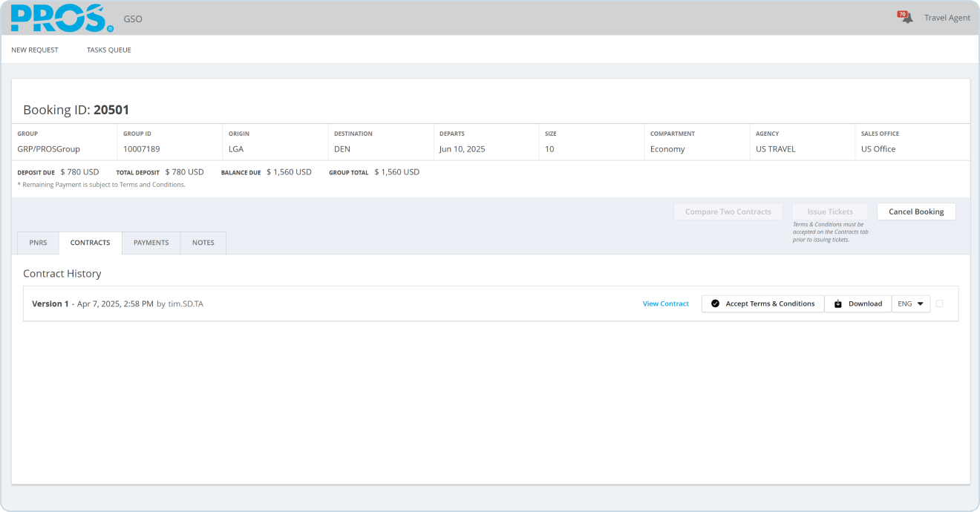Click the Issue Tickets button
The image size is (980, 512).
pos(830,211)
